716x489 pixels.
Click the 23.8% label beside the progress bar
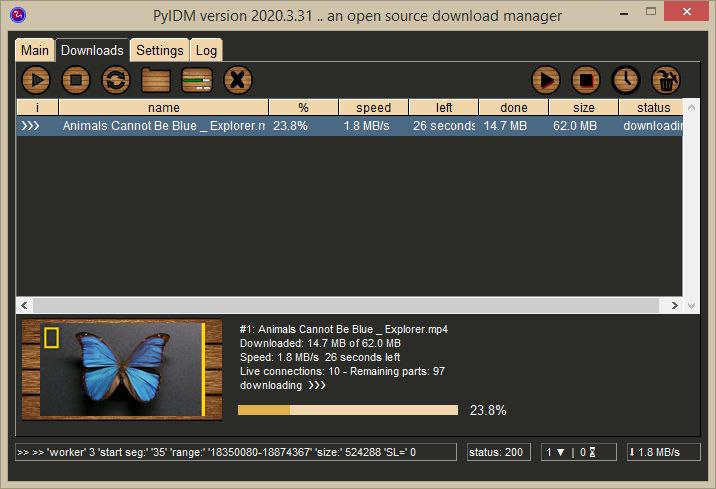click(x=488, y=410)
